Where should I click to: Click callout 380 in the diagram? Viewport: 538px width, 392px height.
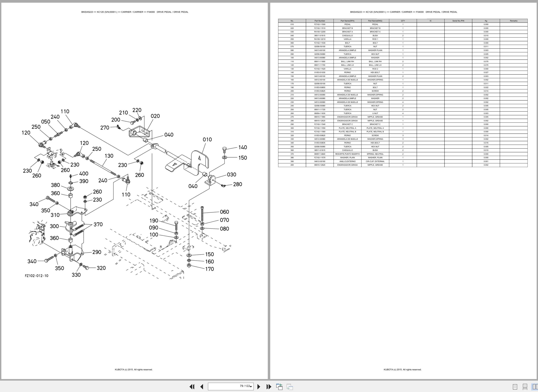(x=55, y=185)
